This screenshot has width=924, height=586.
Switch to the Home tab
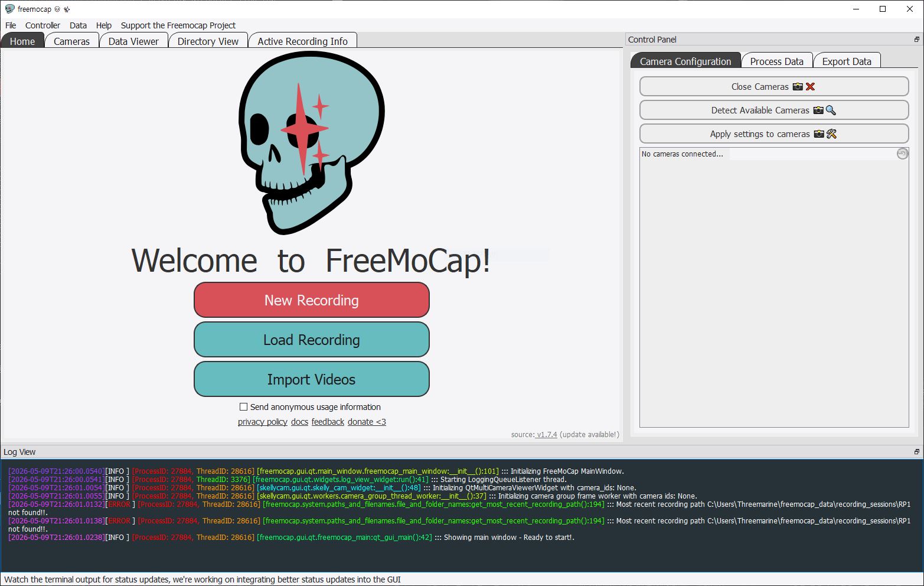click(x=22, y=41)
